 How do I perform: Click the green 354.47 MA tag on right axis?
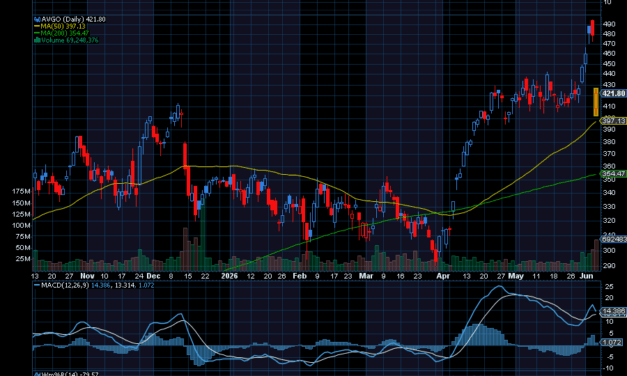[613, 174]
